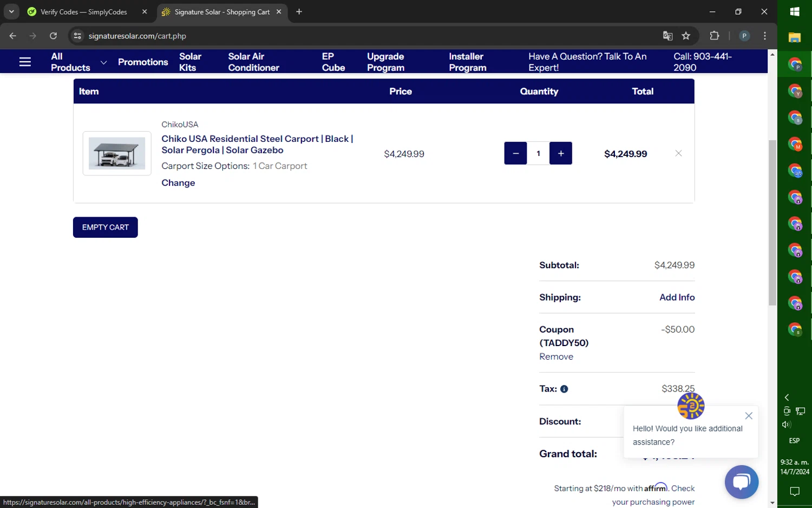Open File Explorer from taskbar

(x=795, y=37)
